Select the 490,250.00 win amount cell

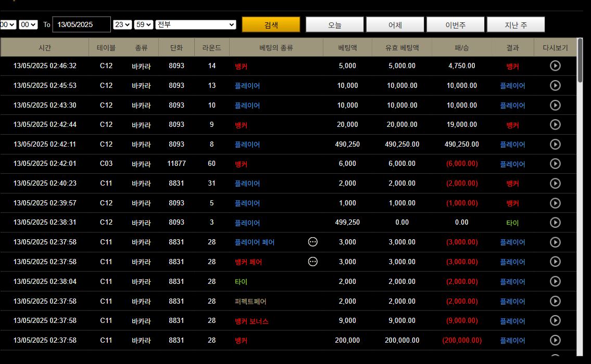coord(462,144)
